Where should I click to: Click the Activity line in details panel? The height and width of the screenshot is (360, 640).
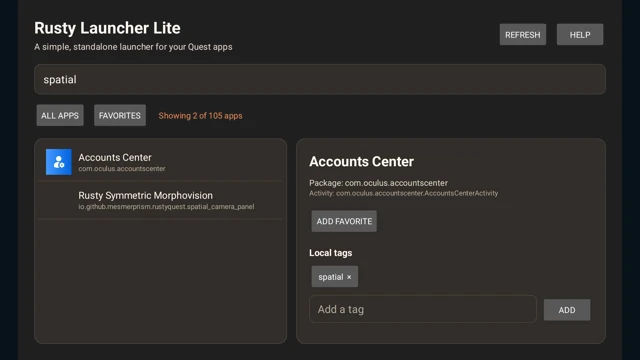[403, 193]
